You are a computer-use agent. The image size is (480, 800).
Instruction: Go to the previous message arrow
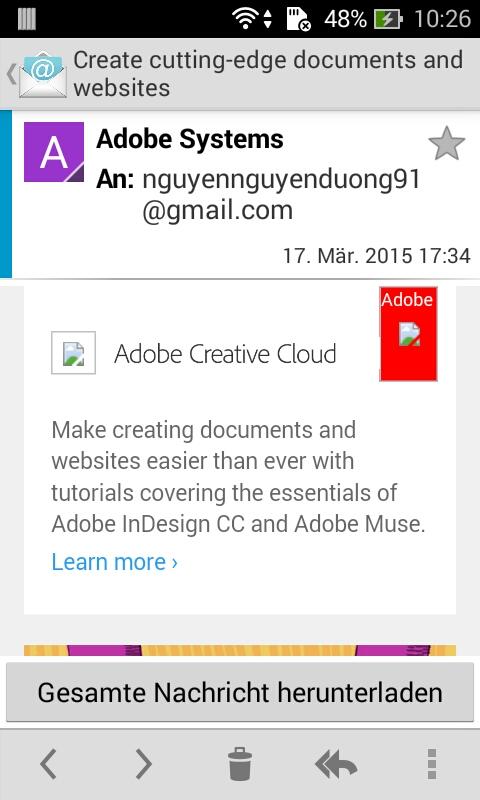(x=48, y=764)
